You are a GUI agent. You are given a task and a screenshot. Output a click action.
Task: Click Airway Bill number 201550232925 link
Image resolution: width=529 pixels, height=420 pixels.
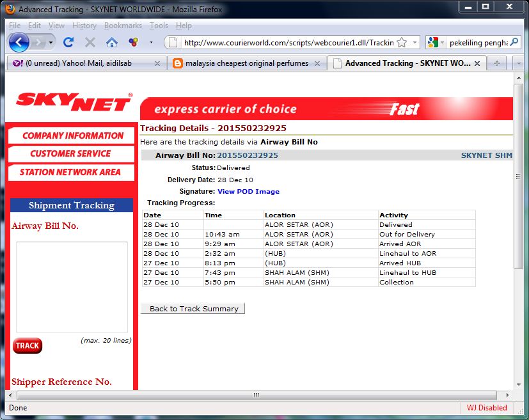248,155
